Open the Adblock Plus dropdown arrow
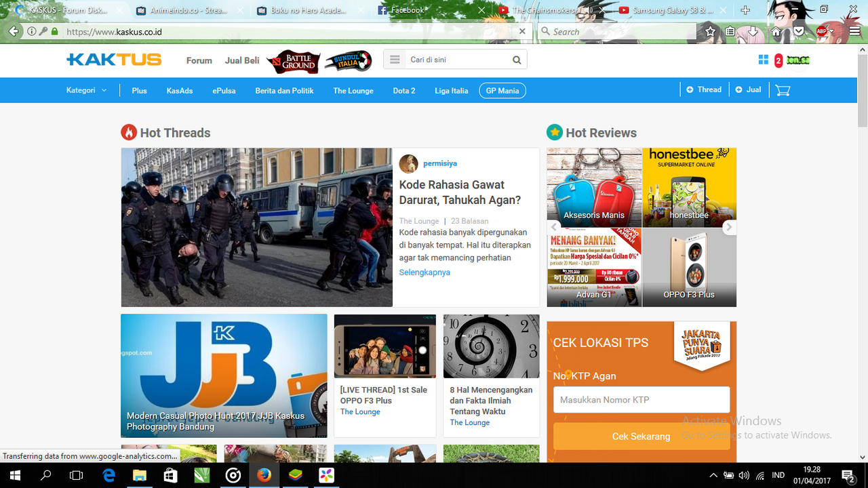 (x=831, y=31)
